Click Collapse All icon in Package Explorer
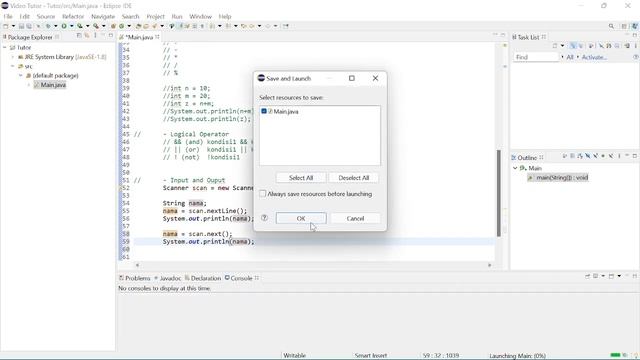Screen dimensions: 640x360 tap(79, 36)
